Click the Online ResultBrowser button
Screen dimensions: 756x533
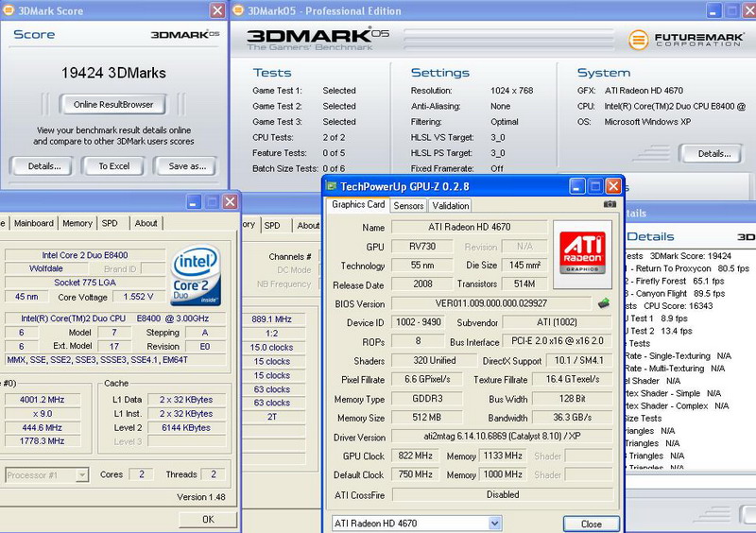click(x=113, y=104)
